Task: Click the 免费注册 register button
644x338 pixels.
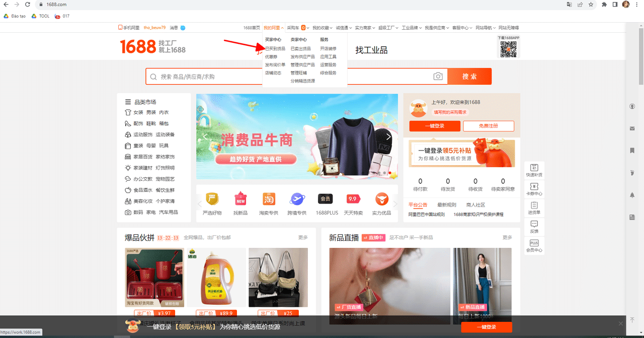Action: (x=488, y=126)
